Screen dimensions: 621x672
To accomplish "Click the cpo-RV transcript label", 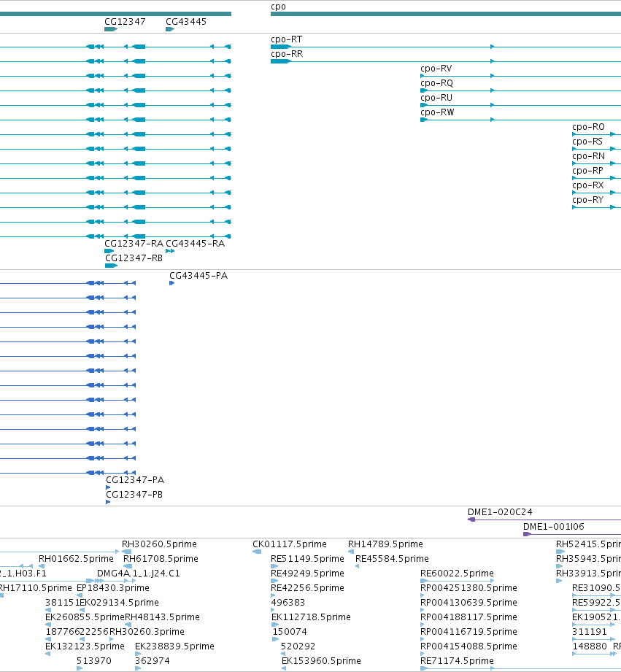I will [436, 69].
